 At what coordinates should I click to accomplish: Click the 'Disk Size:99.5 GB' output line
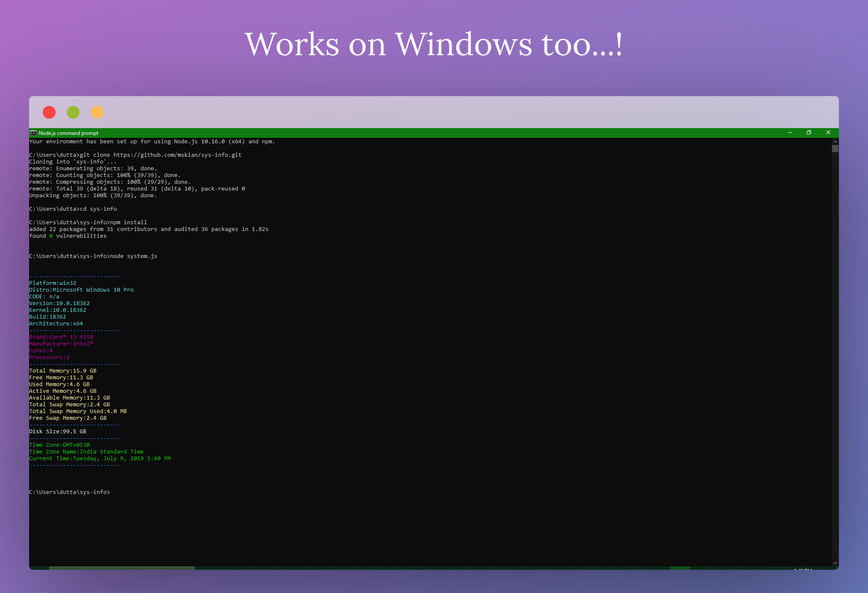click(58, 432)
